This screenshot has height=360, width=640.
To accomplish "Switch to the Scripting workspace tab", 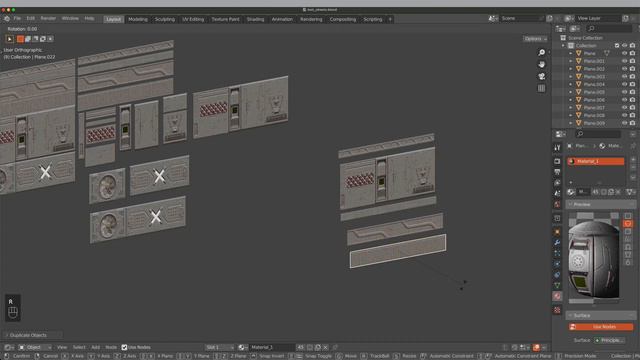I will coord(373,19).
